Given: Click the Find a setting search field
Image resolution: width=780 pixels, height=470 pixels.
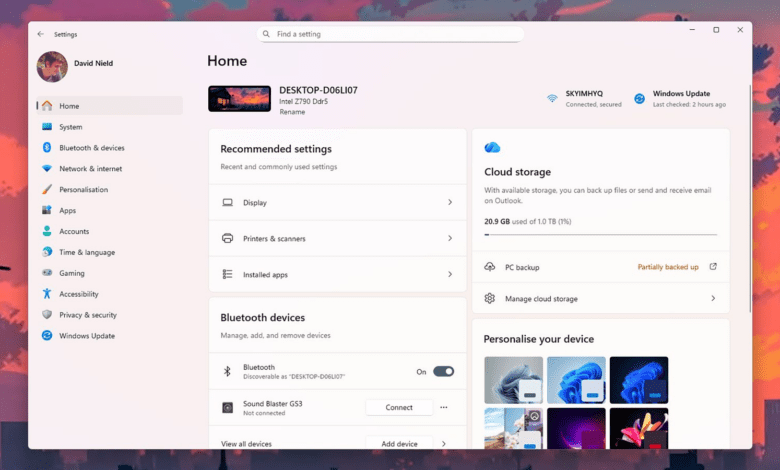Looking at the screenshot, I should pos(390,34).
